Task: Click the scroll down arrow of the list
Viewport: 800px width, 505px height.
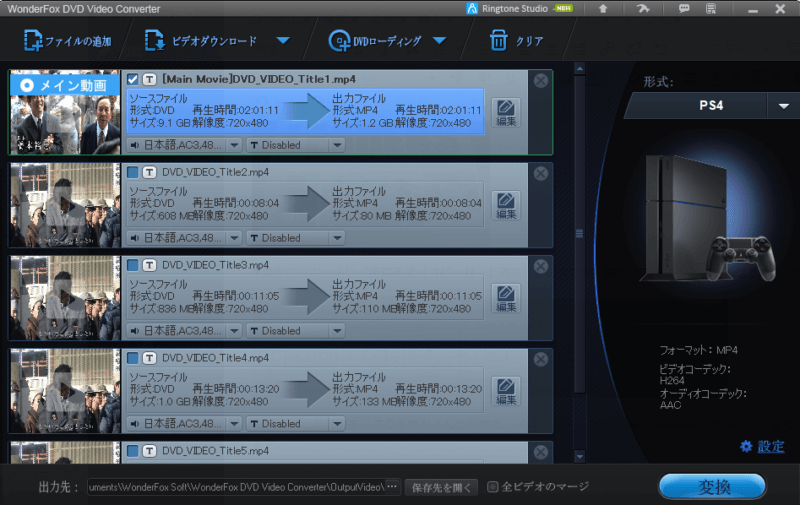Action: [x=580, y=457]
